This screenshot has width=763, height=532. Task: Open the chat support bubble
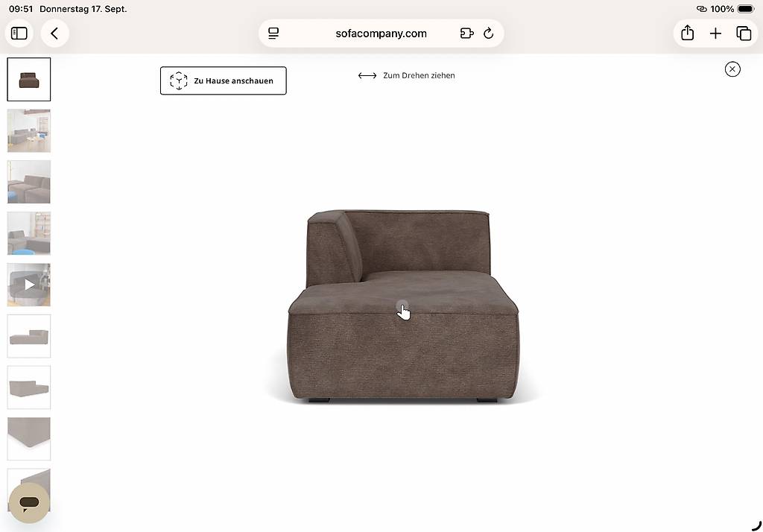[29, 503]
